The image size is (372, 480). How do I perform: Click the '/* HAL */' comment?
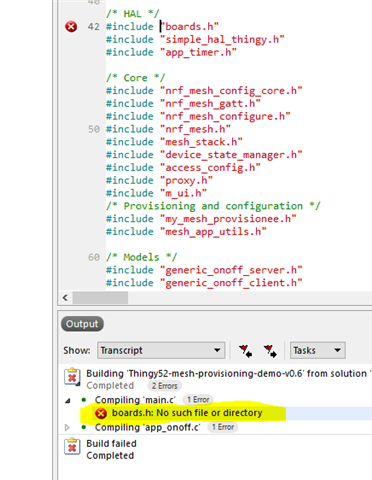[133, 14]
